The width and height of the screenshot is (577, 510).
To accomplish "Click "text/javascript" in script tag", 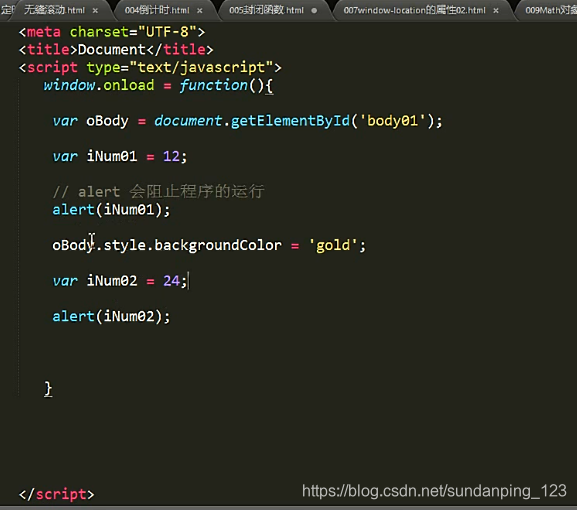I will (201, 67).
